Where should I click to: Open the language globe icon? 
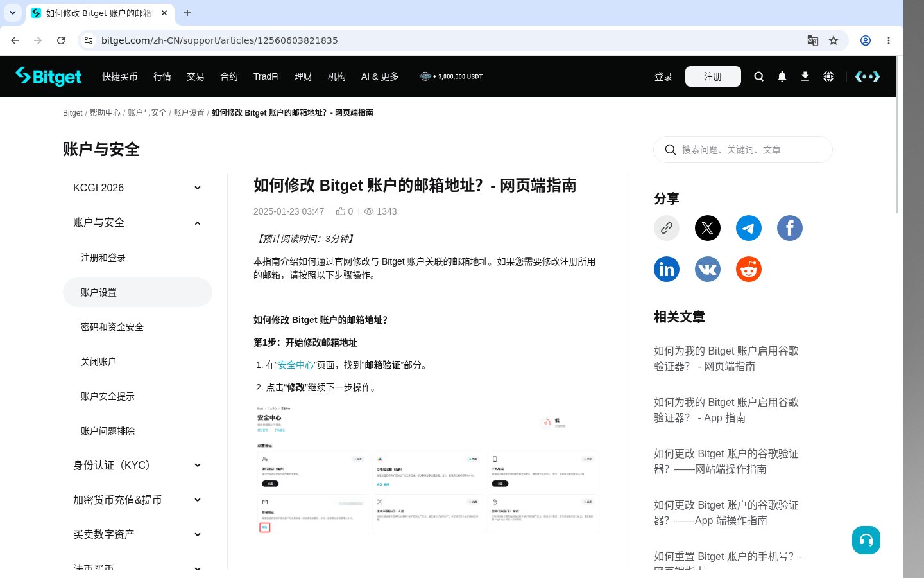(828, 76)
